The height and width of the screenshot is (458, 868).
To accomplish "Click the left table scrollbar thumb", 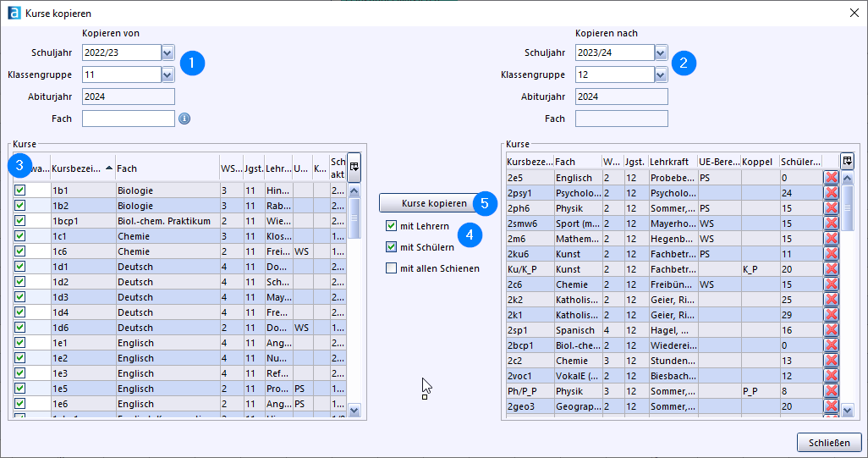I will pos(354,218).
